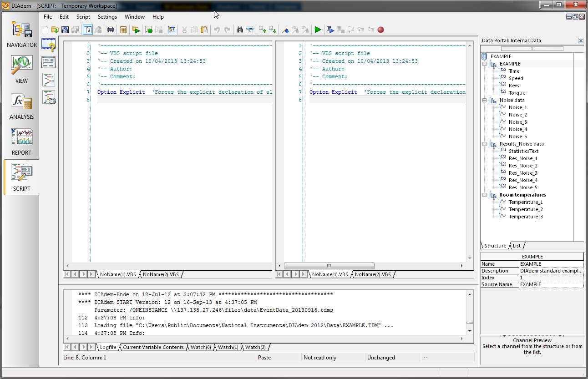Open the Watch(2) tab
This screenshot has height=379, width=588.
pyautogui.click(x=255, y=347)
